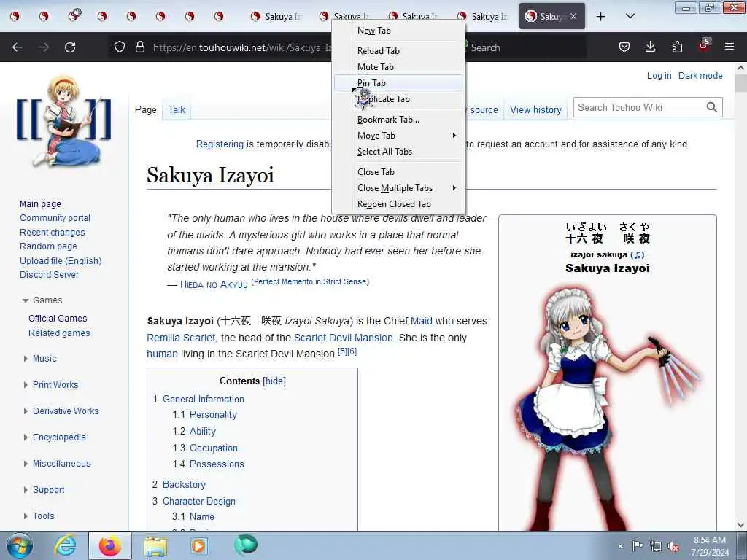Switch to the first unpinned Sakuya Iz tab
Screen dimensions: 747x560
point(278,17)
